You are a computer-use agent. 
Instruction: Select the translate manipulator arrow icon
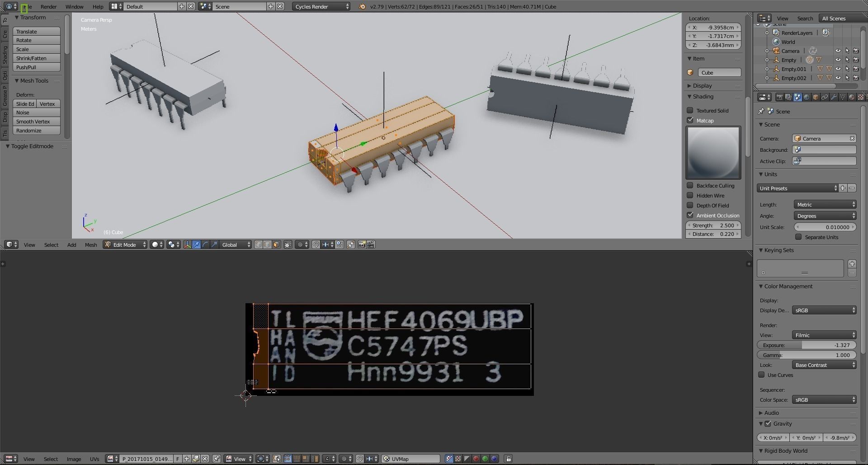196,244
